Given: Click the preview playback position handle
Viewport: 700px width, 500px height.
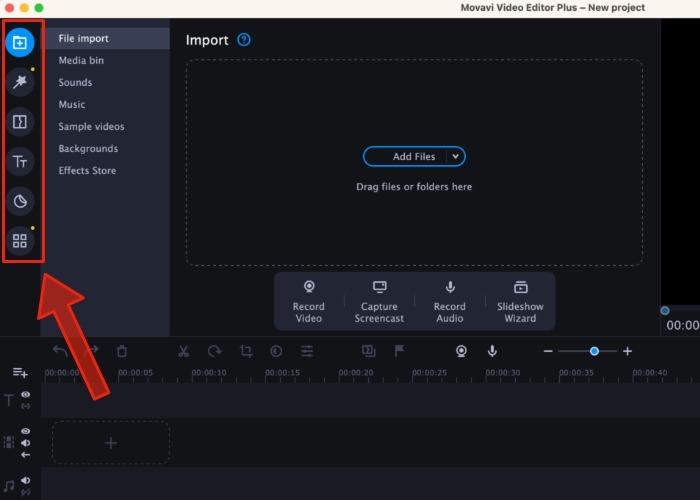Looking at the screenshot, I should [x=665, y=311].
